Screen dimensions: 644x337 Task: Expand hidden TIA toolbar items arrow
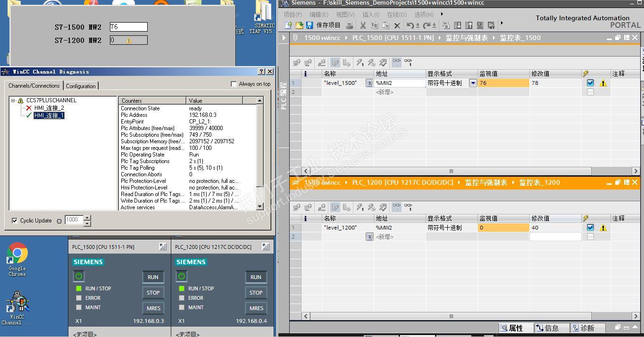tap(502, 23)
